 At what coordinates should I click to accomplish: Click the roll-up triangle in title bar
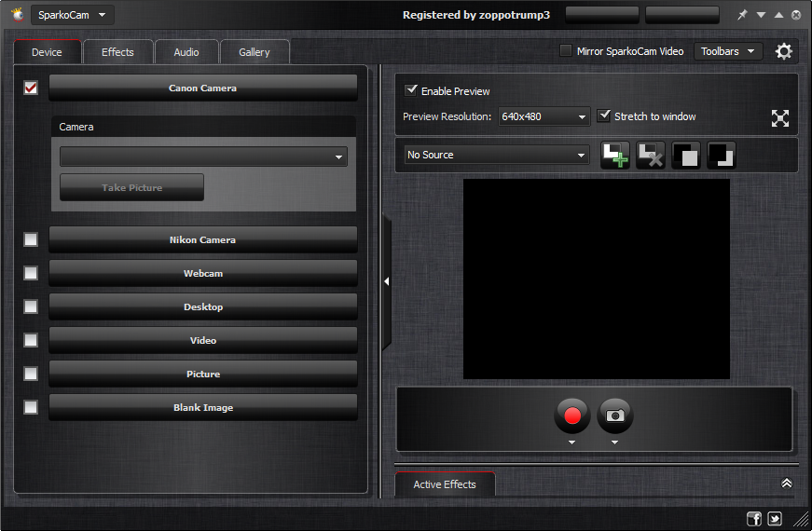(x=778, y=15)
